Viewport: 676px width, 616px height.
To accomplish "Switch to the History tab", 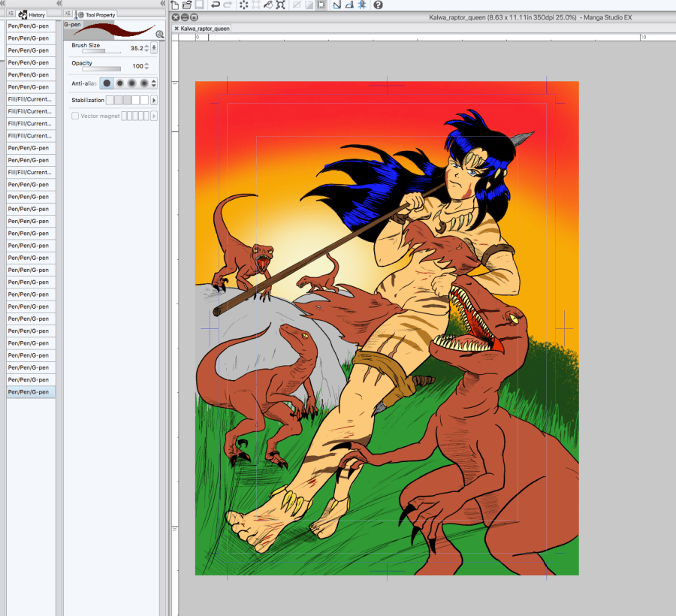I will tap(32, 15).
